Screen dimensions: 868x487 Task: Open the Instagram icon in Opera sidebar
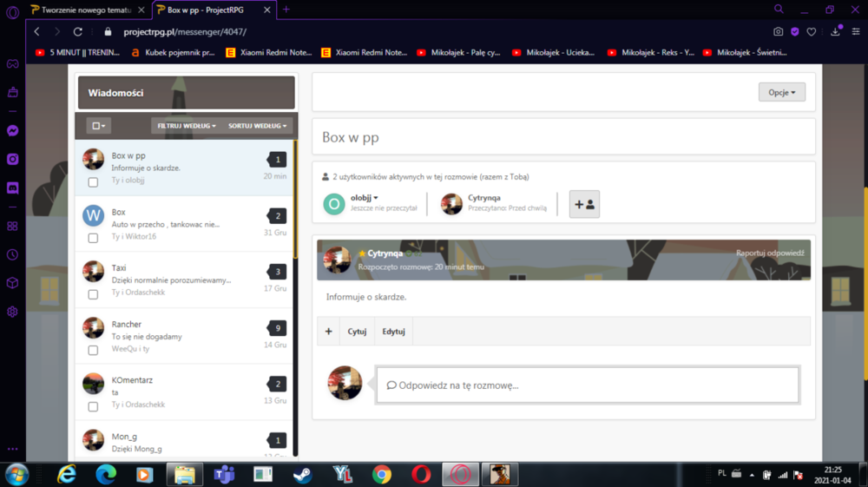point(13,160)
